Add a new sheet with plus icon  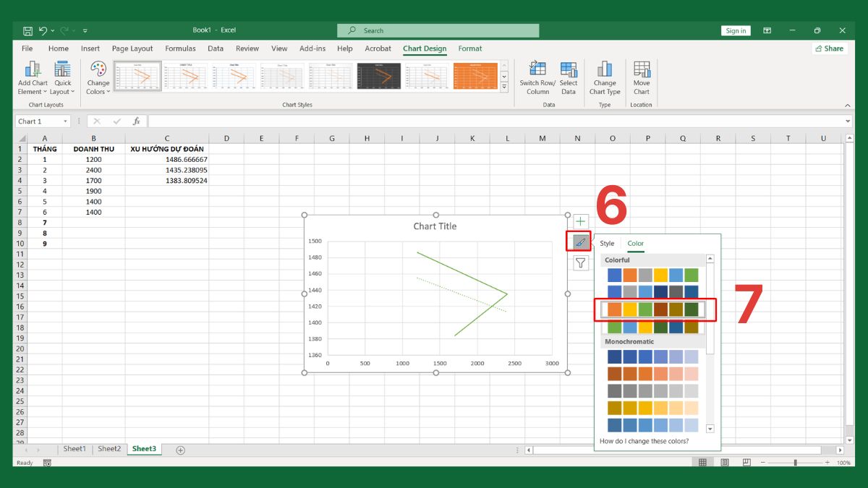pyautogui.click(x=180, y=450)
